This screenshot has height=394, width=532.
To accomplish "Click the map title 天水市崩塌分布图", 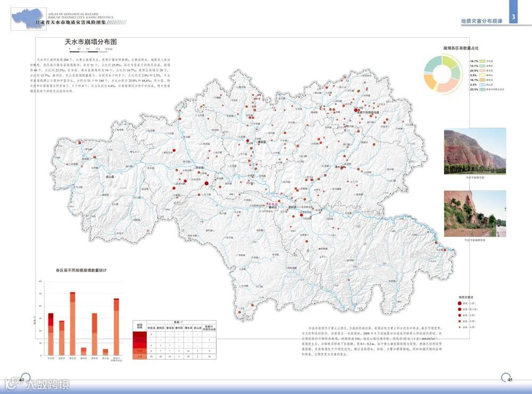I will (91, 42).
